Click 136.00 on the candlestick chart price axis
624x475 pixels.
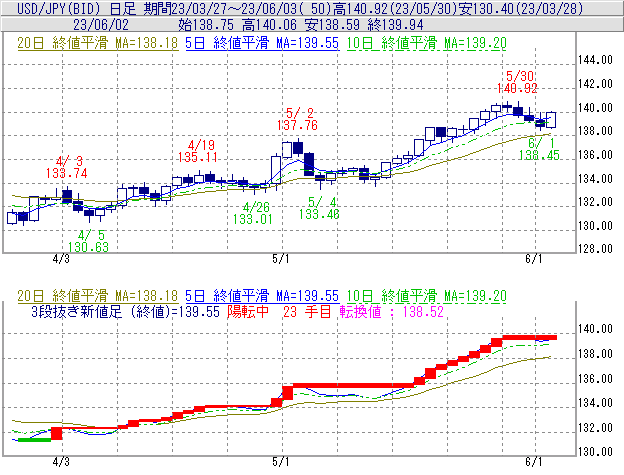(x=595, y=155)
